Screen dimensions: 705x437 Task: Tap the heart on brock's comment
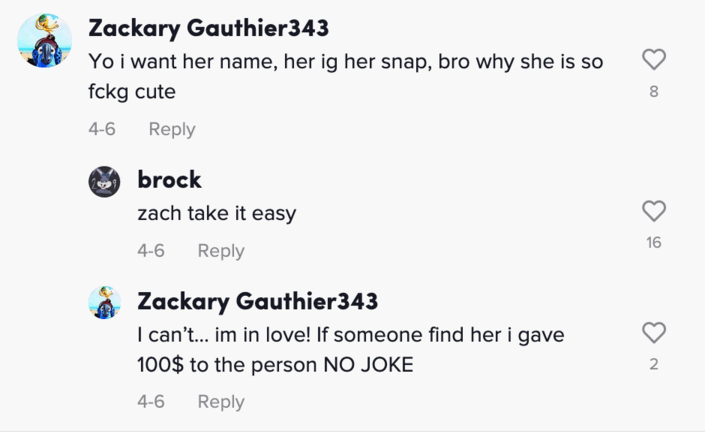coord(653,211)
